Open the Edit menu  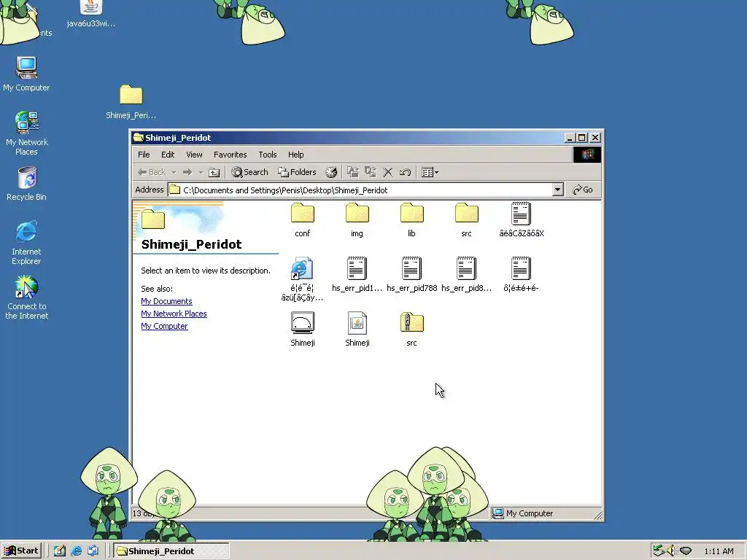(x=168, y=155)
